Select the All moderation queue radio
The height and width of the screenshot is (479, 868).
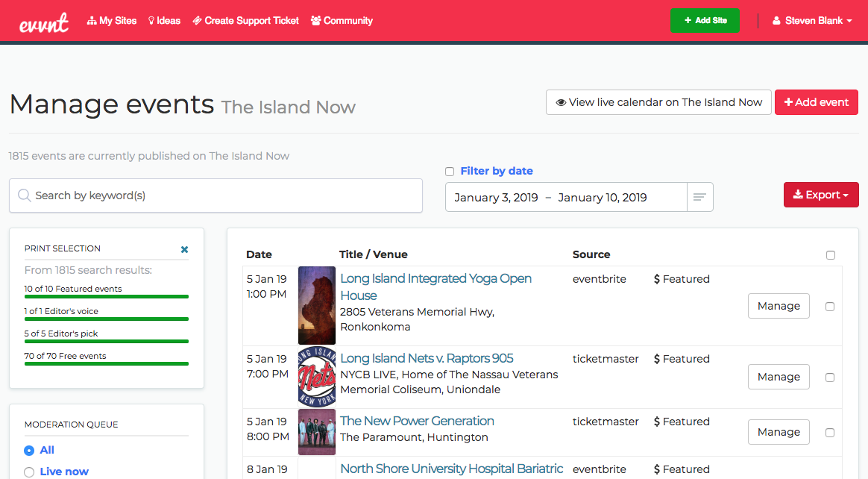(29, 451)
